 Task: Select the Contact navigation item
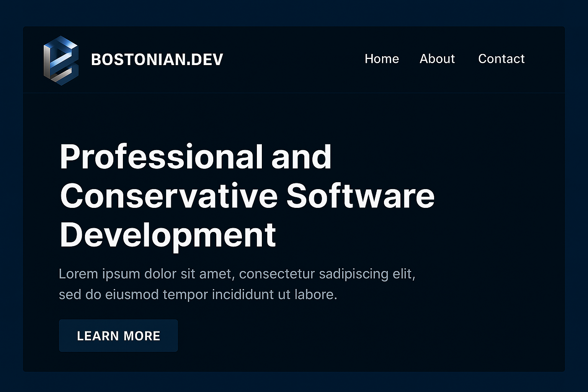[501, 59]
